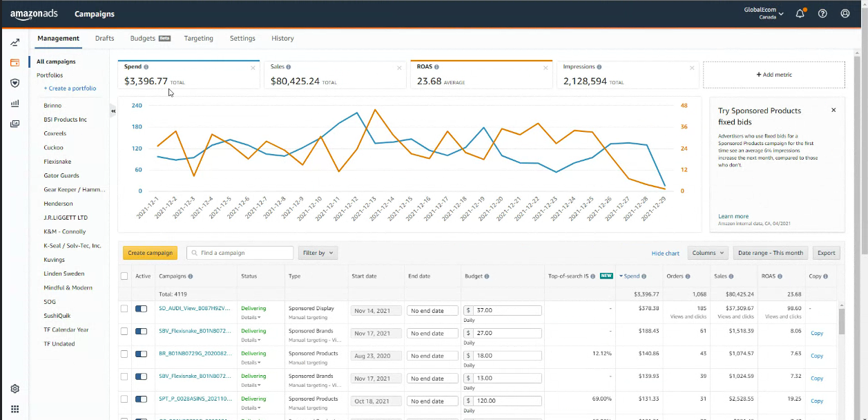Viewport: 868px width, 420px height.
Task: Toggle Active switch for BR_B01NB0729G campaign
Action: [x=142, y=354]
